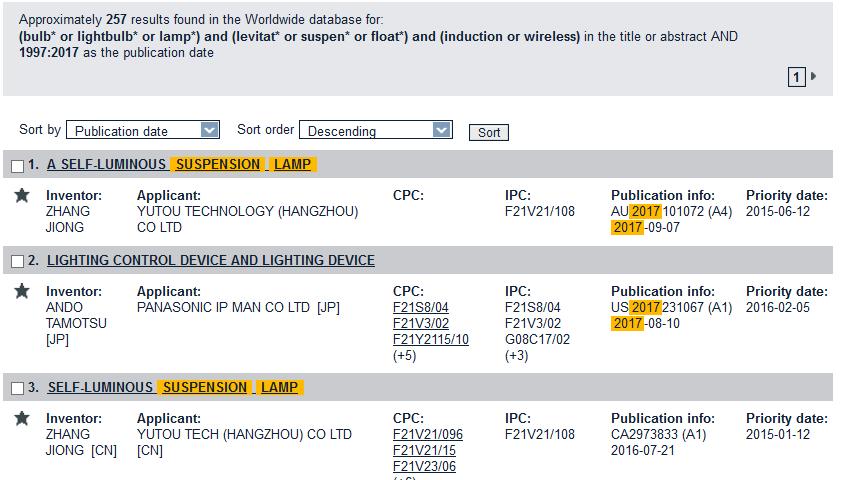Open 'Lighting Control Device and Lighting Device' link
The height and width of the screenshot is (480, 842).
[x=210, y=260]
